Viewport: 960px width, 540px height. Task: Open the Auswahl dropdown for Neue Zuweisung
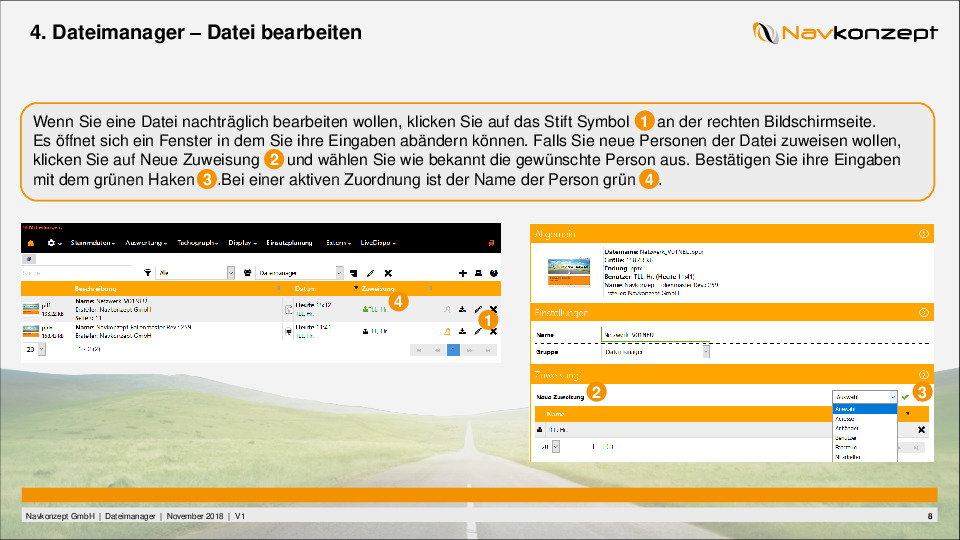click(864, 397)
